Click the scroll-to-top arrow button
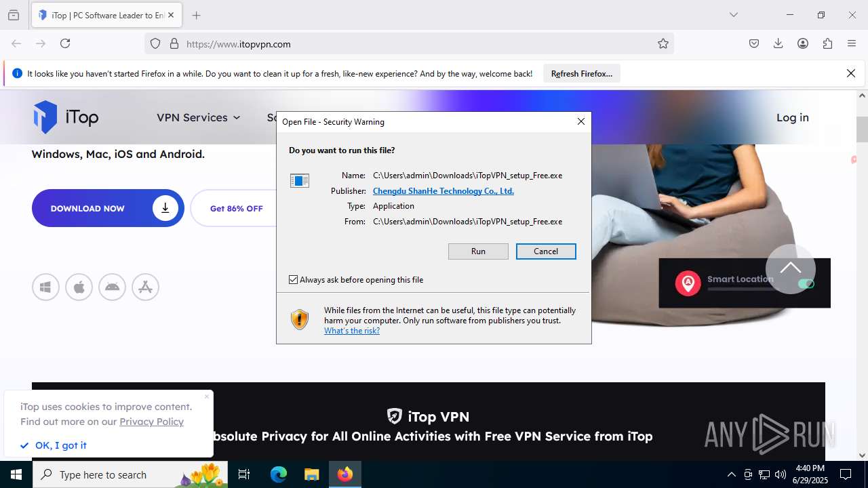The image size is (868, 488). pyautogui.click(x=791, y=269)
